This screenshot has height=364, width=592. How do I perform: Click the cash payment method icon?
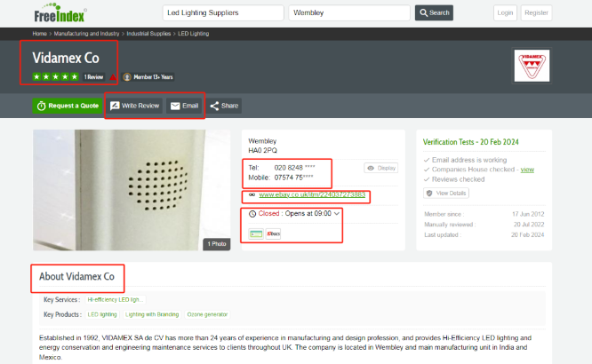(x=256, y=233)
